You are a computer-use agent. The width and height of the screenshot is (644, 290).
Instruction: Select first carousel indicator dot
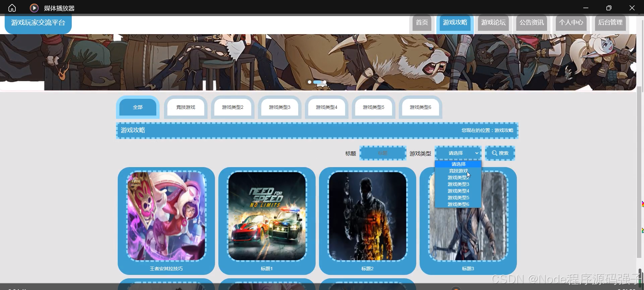(x=309, y=82)
